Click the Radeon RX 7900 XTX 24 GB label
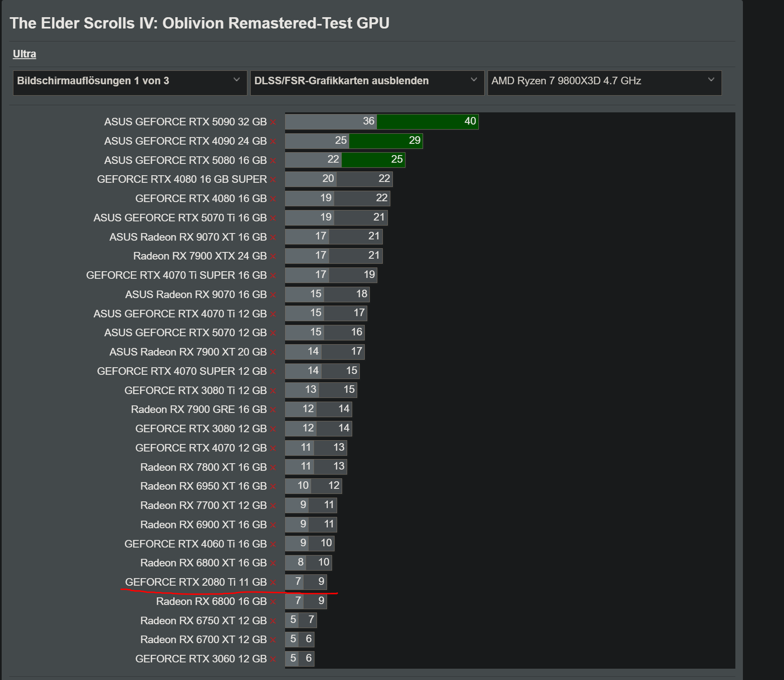 (200, 256)
